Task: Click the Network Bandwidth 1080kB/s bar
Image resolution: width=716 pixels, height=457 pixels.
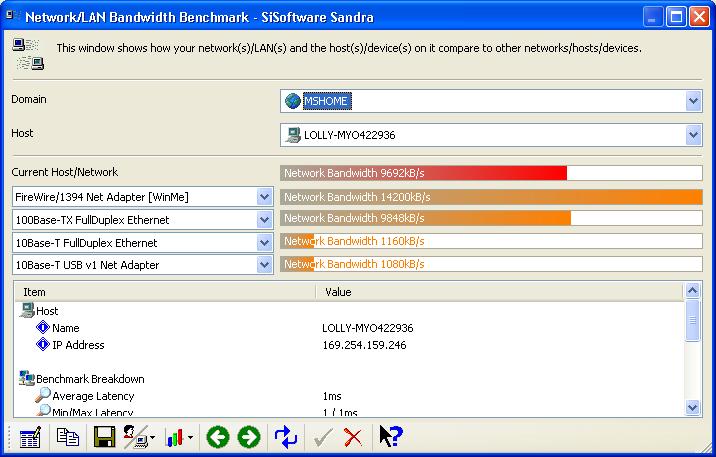Action: point(491,264)
